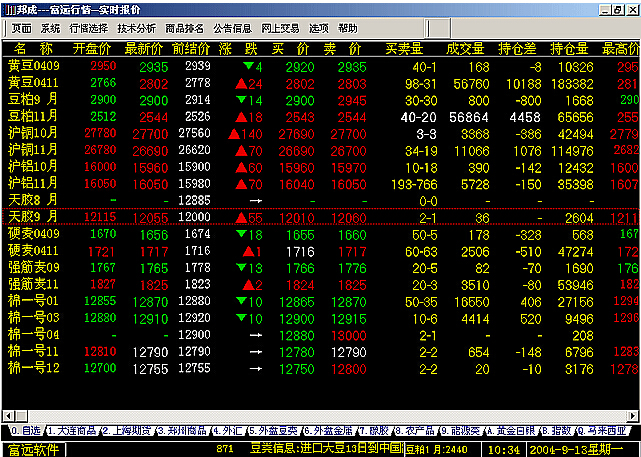
Task: Click the horizontal scrollbar right arrow
Action: point(633,417)
